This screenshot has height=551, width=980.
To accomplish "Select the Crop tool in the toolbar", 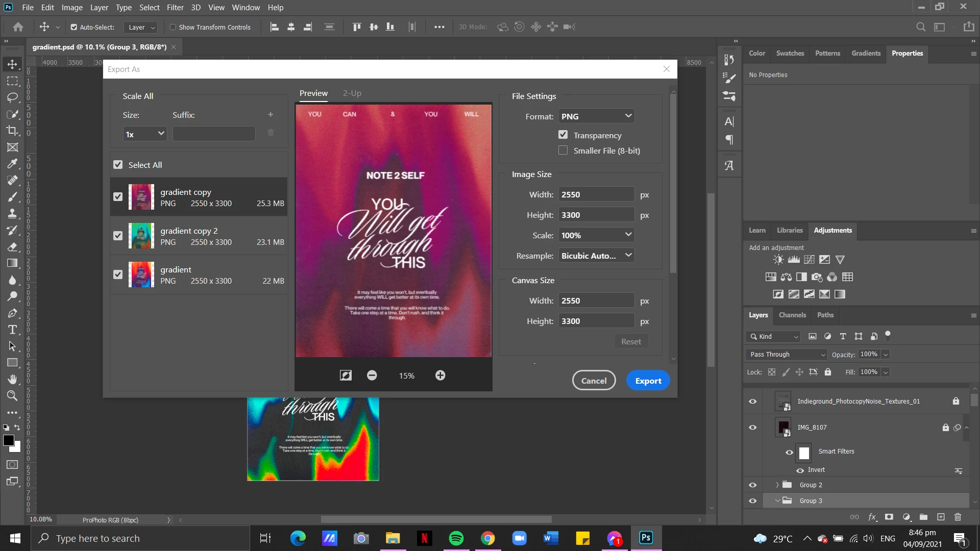I will coord(12,131).
